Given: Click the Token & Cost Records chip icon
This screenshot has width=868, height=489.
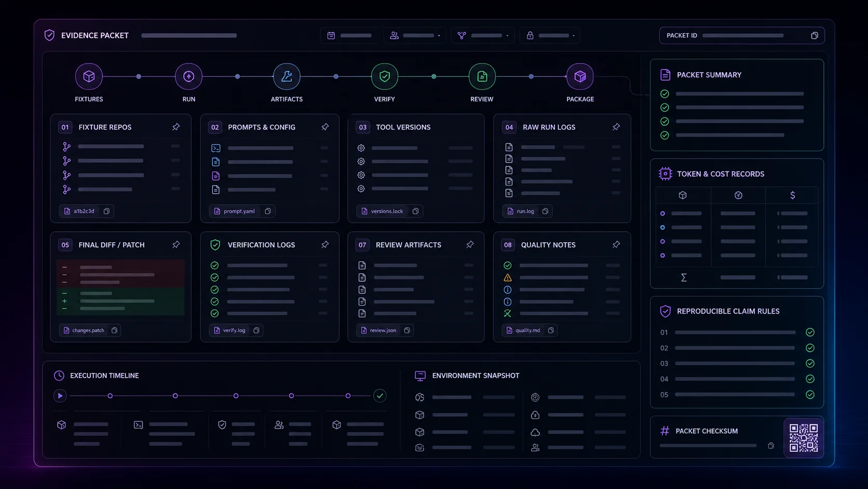Looking at the screenshot, I should pyautogui.click(x=665, y=174).
